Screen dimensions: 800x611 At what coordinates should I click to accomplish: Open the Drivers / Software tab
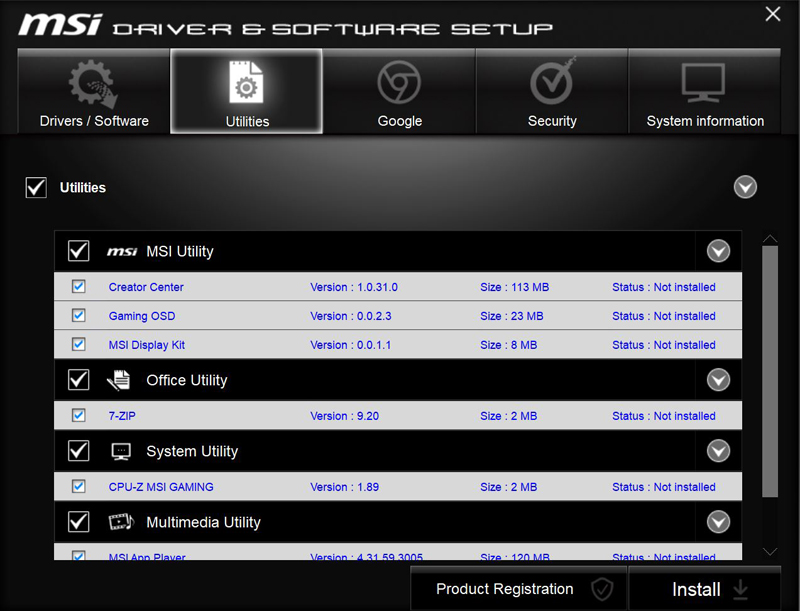pos(94,91)
